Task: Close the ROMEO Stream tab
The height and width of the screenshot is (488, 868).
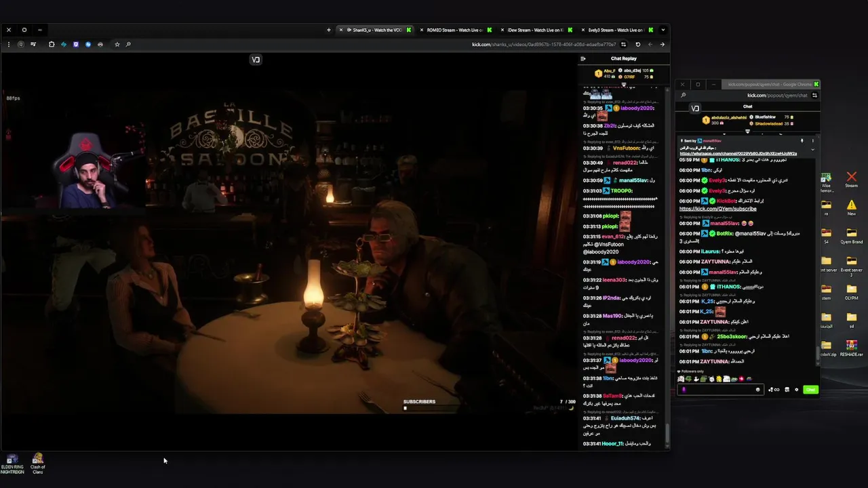Action: tap(421, 30)
